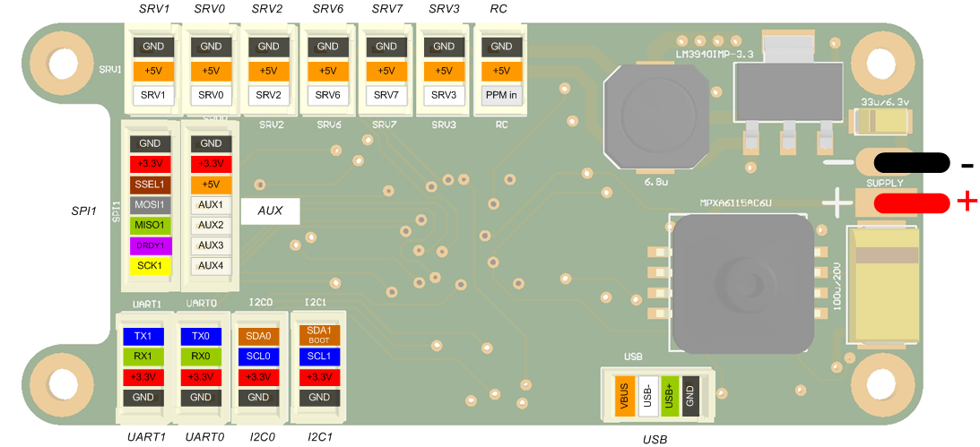Click the orange VBUS pin on USB connector

point(624,395)
